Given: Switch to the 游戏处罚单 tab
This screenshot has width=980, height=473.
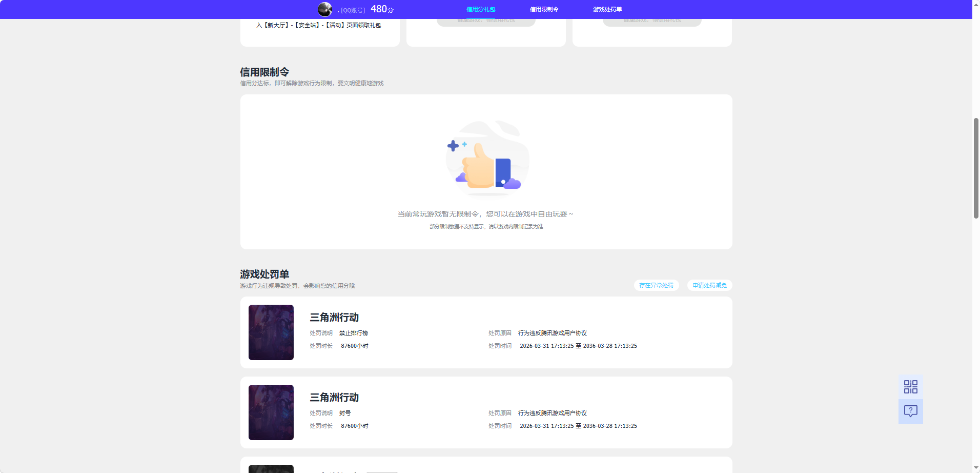Looking at the screenshot, I should pyautogui.click(x=608, y=9).
